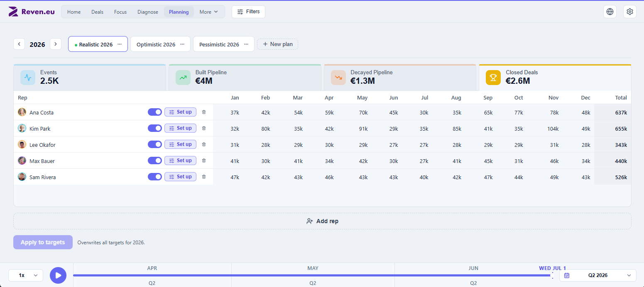This screenshot has width=644, height=287.
Task: Open the settings gear icon
Action: [630, 12]
